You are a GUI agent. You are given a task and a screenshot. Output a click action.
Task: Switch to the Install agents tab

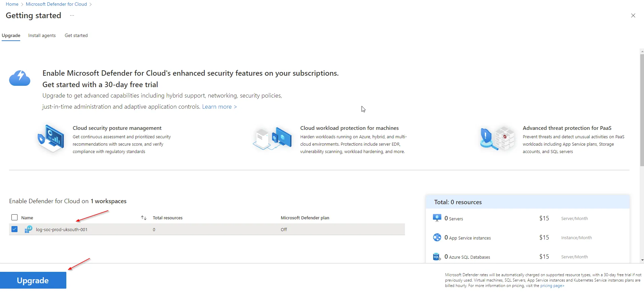click(x=42, y=35)
